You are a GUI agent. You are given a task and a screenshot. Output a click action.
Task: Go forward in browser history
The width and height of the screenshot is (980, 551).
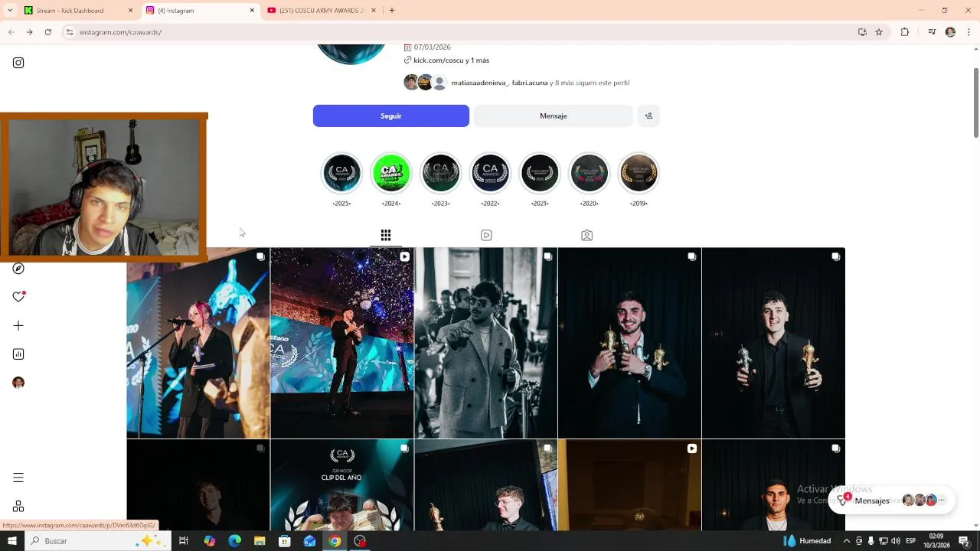click(29, 32)
